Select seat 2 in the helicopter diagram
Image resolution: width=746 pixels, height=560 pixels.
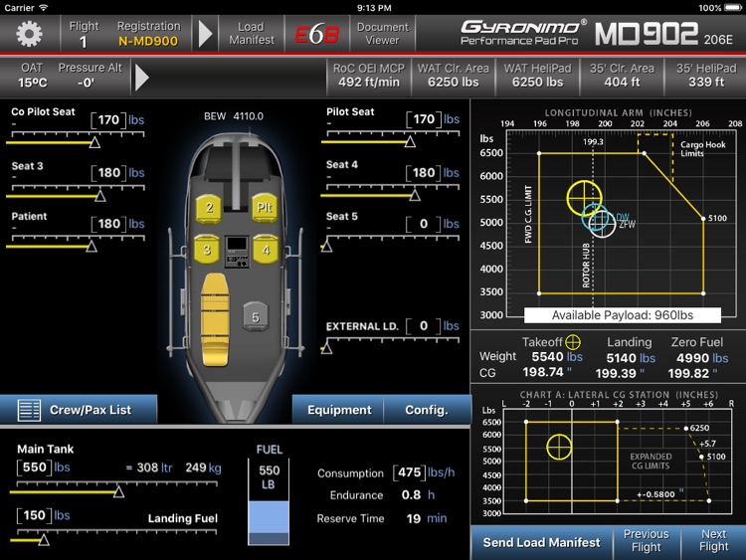point(209,208)
